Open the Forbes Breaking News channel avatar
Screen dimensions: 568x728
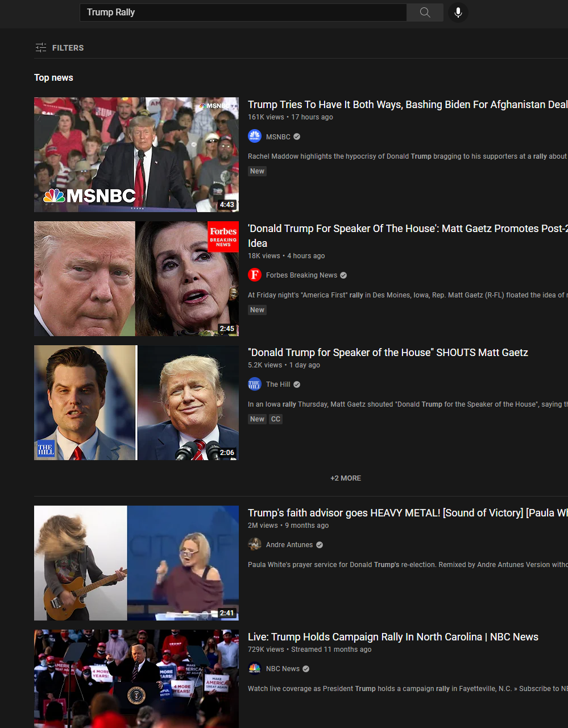[255, 275]
